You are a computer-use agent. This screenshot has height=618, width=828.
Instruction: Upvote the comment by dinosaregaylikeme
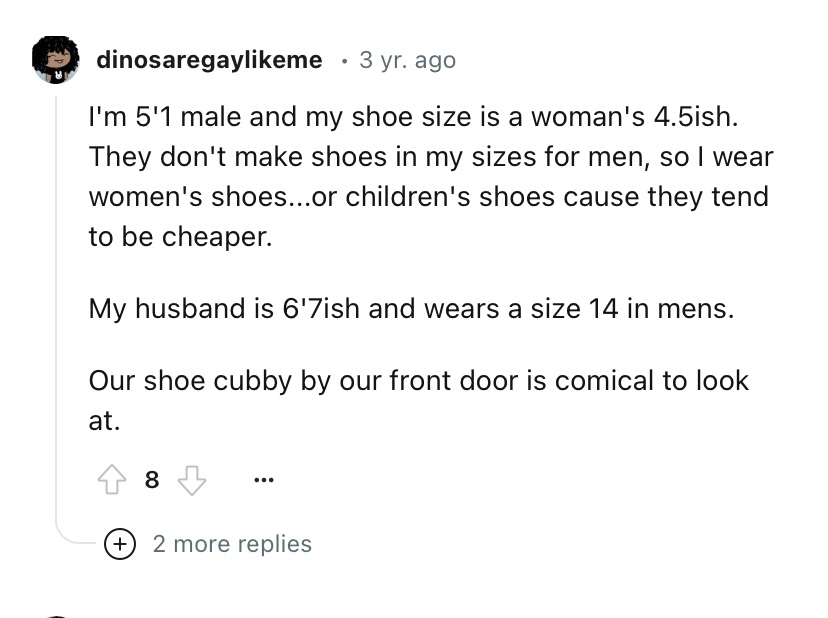click(112, 480)
